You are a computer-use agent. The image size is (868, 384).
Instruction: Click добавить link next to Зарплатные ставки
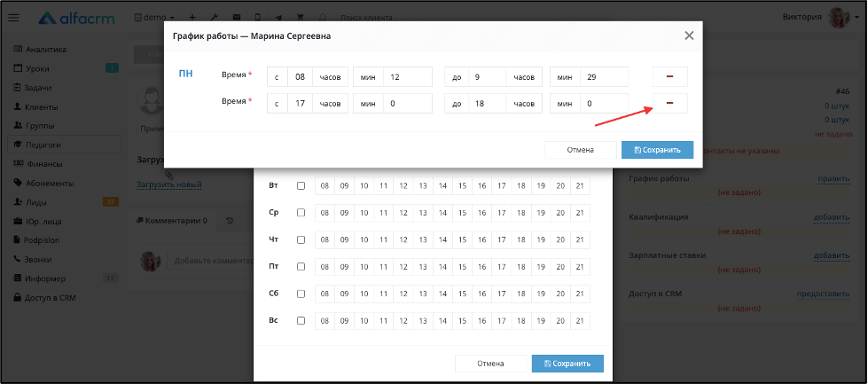tap(832, 255)
